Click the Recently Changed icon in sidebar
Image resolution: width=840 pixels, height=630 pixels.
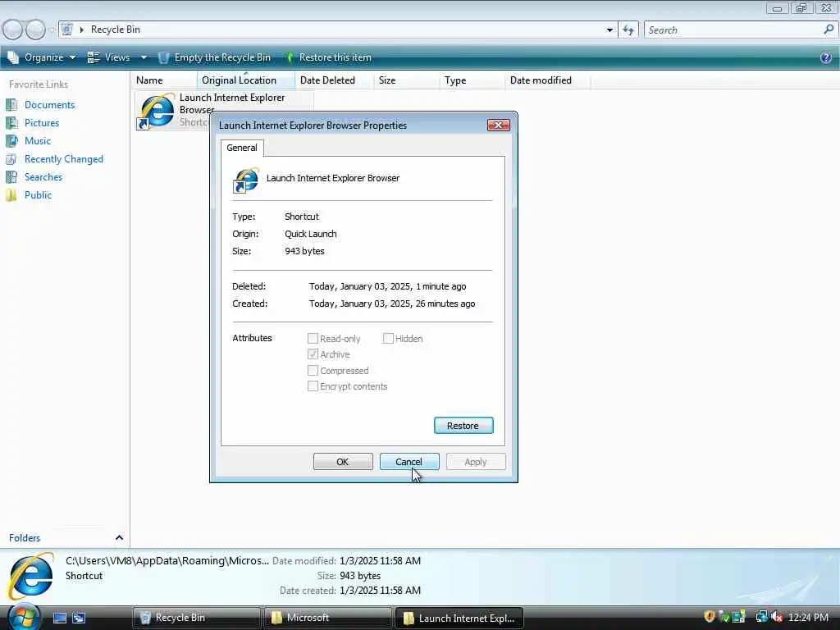pos(11,159)
